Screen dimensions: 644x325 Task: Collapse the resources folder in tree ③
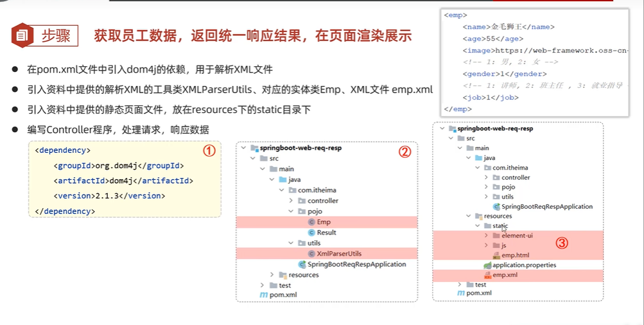coord(468,216)
